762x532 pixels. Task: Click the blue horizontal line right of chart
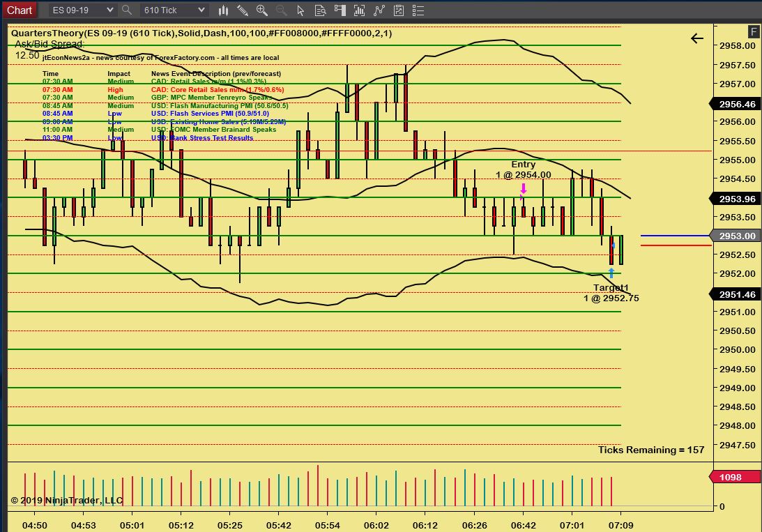click(x=676, y=236)
